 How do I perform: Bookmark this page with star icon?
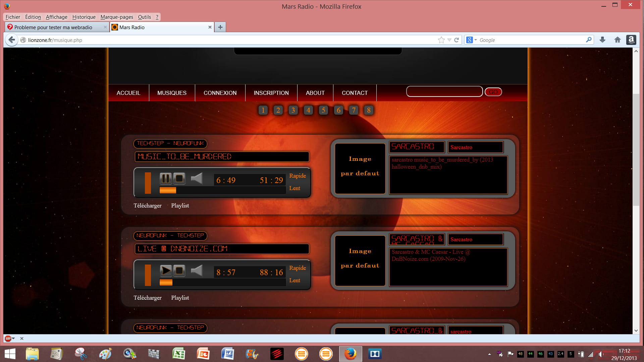[441, 40]
